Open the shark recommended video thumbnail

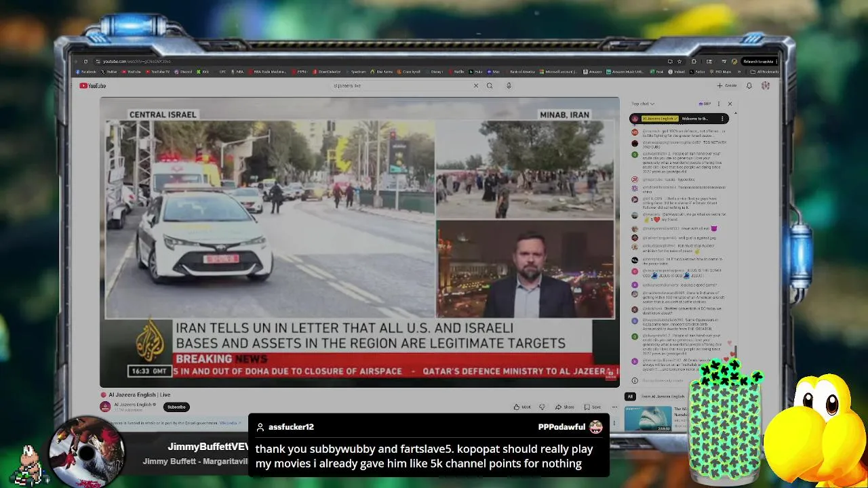[648, 418]
